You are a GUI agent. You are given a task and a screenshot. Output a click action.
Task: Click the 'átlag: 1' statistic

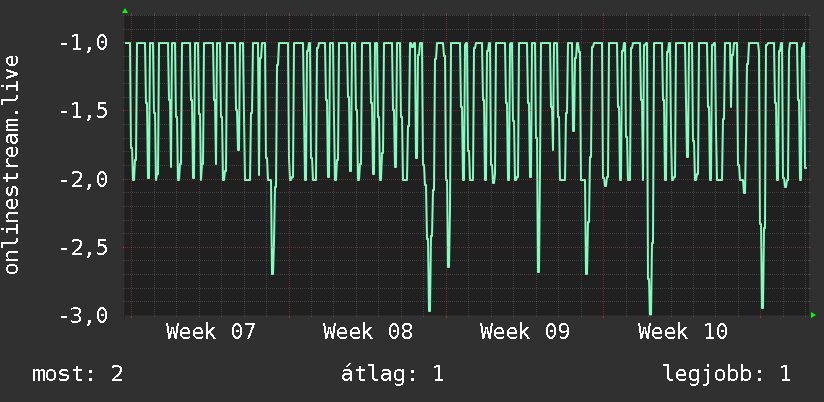(x=392, y=374)
